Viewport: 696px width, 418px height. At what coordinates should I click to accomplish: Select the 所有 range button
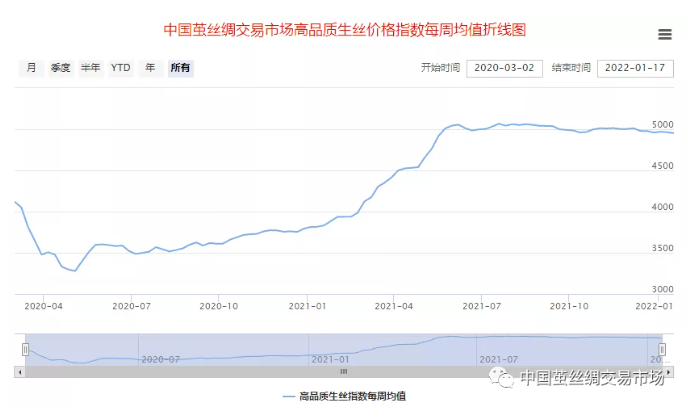point(180,68)
